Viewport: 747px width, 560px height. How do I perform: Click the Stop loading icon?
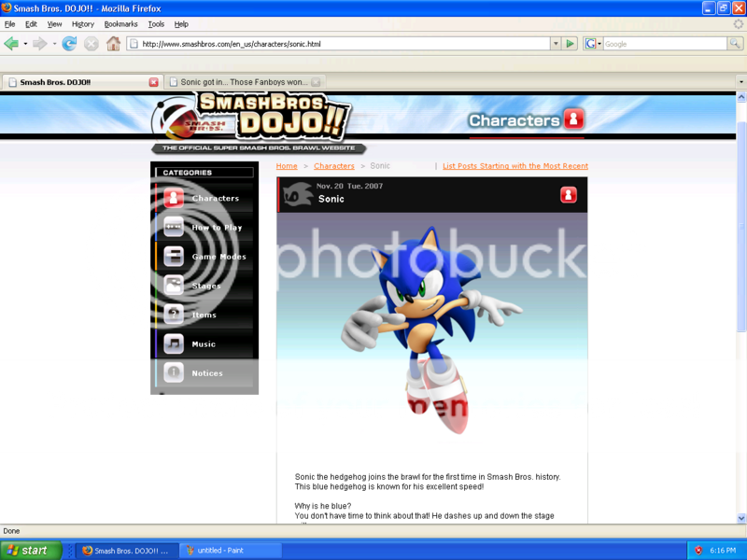[91, 44]
